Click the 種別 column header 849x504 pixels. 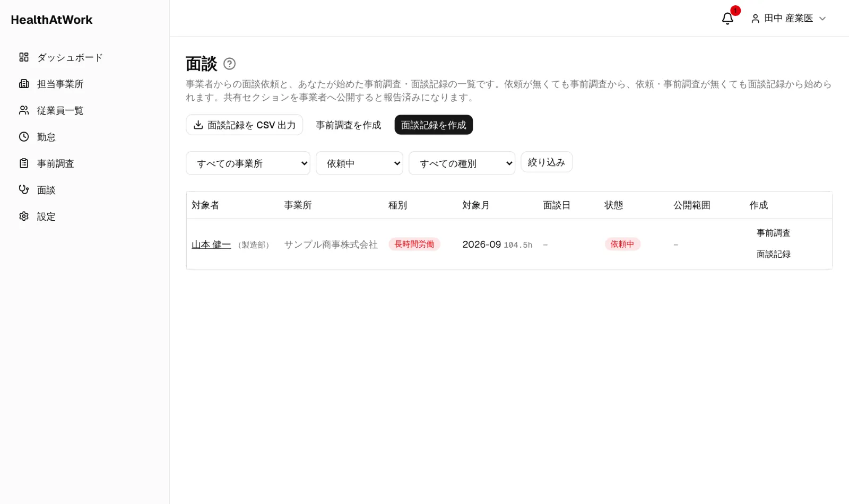[x=397, y=205]
